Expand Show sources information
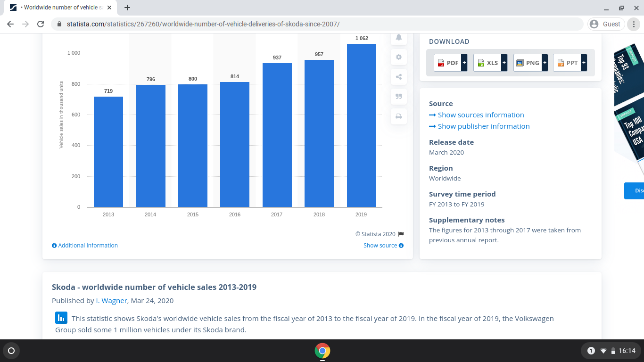 tap(477, 115)
